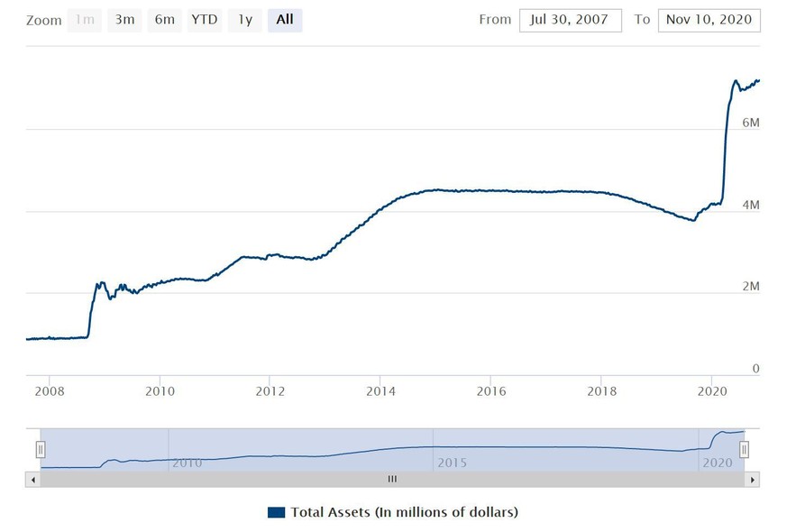Screen dimensions: 787x532
Task: Set zoom range to 6m
Action: [x=164, y=20]
